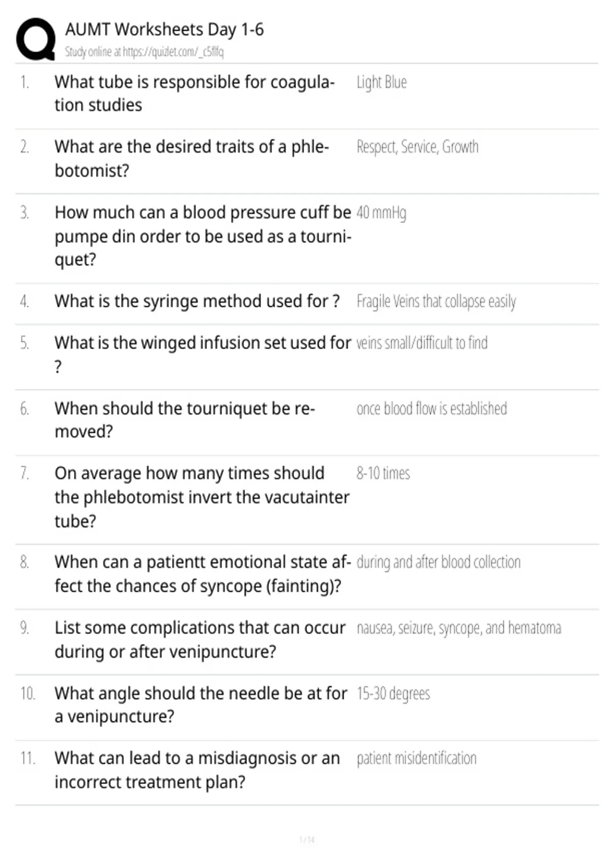613x868 pixels.
Task: Select nausea, seizure, syncope, and hematoma answer
Action: tap(459, 628)
